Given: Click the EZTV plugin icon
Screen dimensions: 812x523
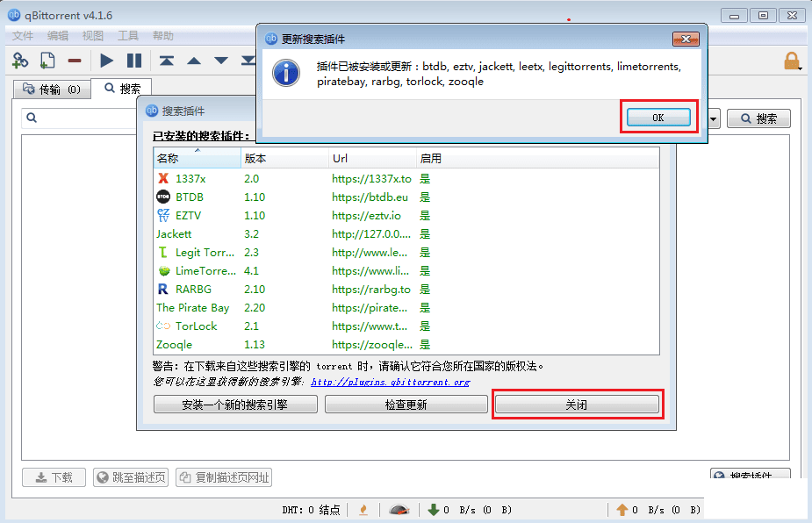Looking at the screenshot, I should [163, 215].
